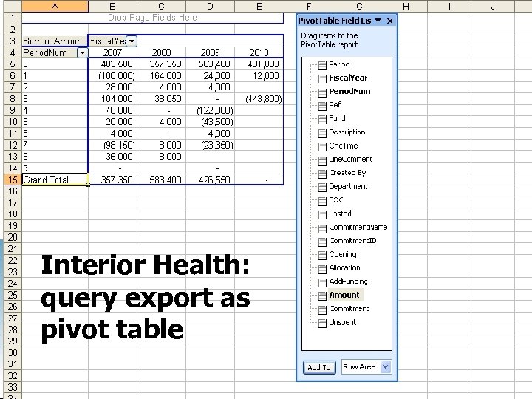Select the cell containing 12,000
The width and height of the screenshot is (532, 399).
(x=259, y=75)
